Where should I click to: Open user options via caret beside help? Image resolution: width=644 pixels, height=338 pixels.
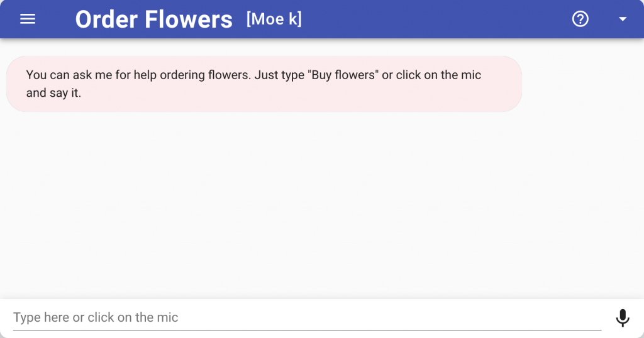(x=623, y=19)
